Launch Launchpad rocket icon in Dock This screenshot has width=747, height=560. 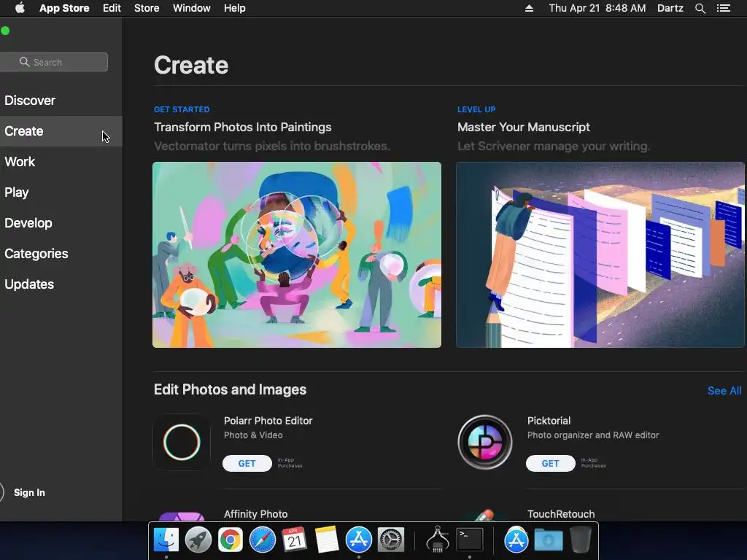click(198, 540)
